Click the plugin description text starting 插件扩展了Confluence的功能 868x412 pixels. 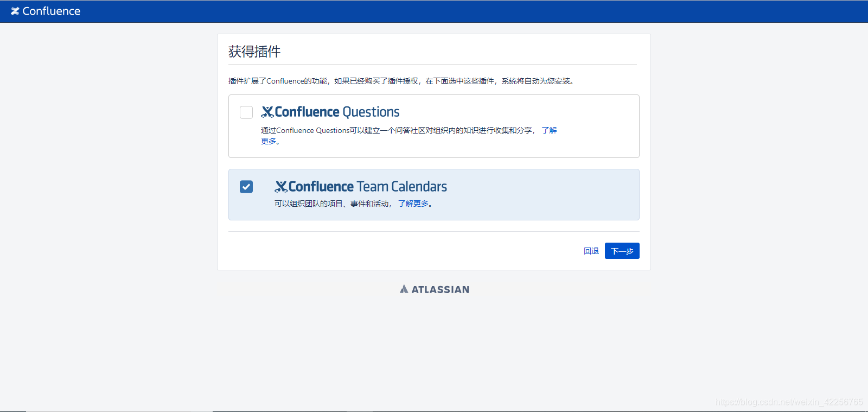coord(401,81)
